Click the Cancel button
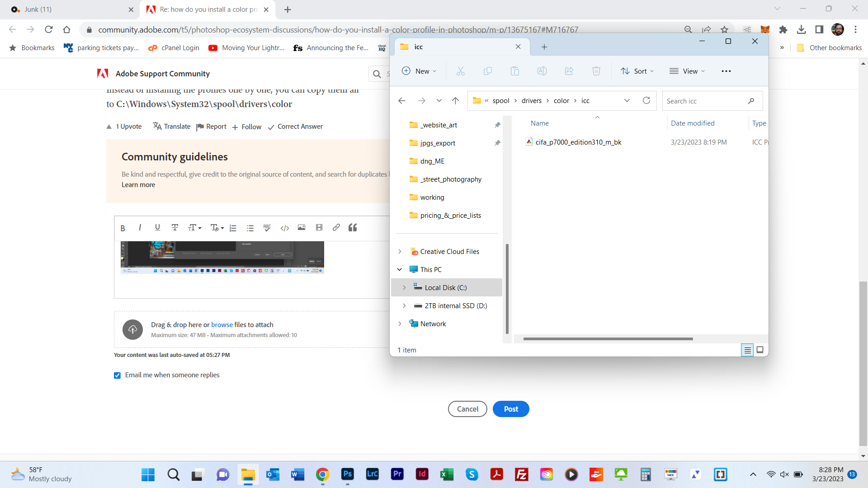Image resolution: width=868 pixels, height=488 pixels. click(467, 409)
